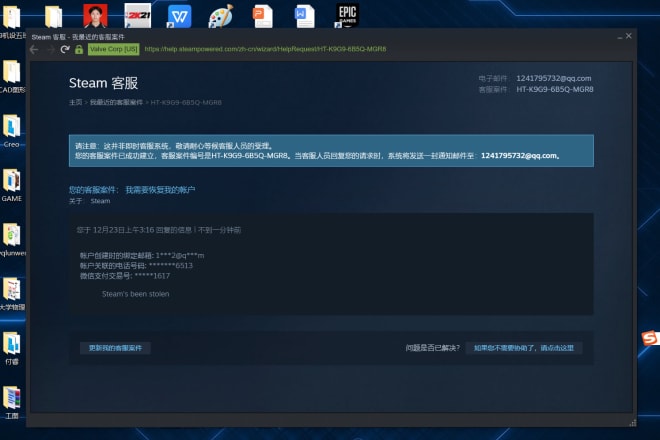This screenshot has height=440, width=660.
Task: Open the 大学物理 folder on desktop
Action: 12,294
